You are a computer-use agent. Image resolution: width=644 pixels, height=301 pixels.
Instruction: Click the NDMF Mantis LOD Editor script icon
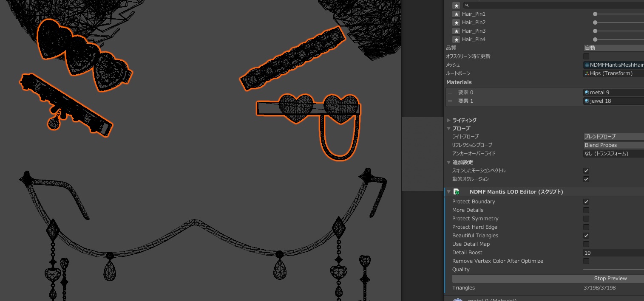tap(457, 192)
